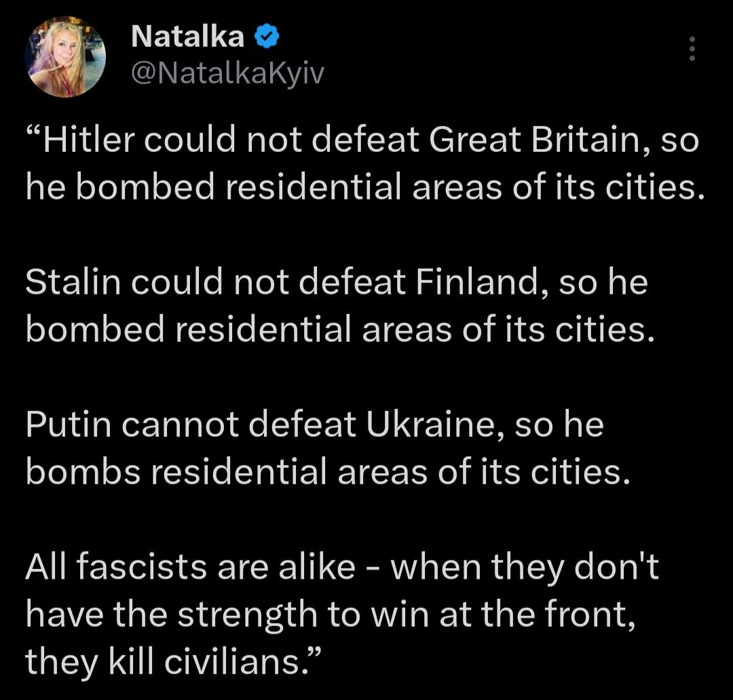The height and width of the screenshot is (700, 733).
Task: Open the three-dot more options menu
Action: [x=692, y=49]
